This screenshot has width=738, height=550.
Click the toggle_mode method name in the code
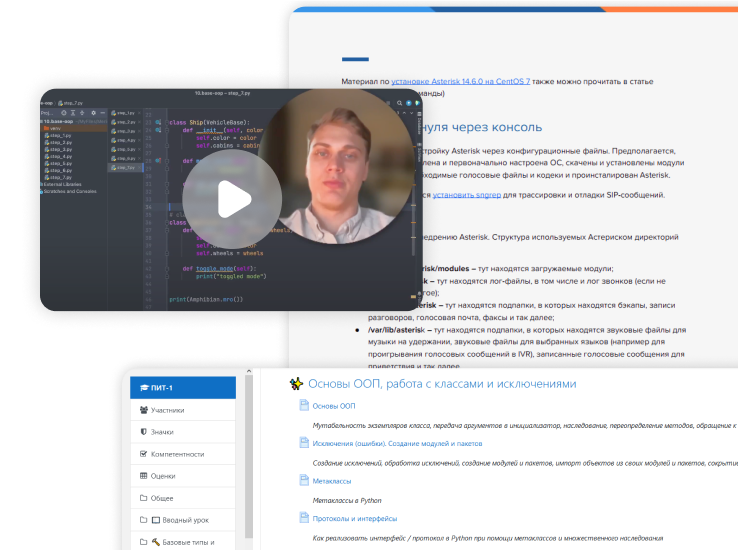214,269
